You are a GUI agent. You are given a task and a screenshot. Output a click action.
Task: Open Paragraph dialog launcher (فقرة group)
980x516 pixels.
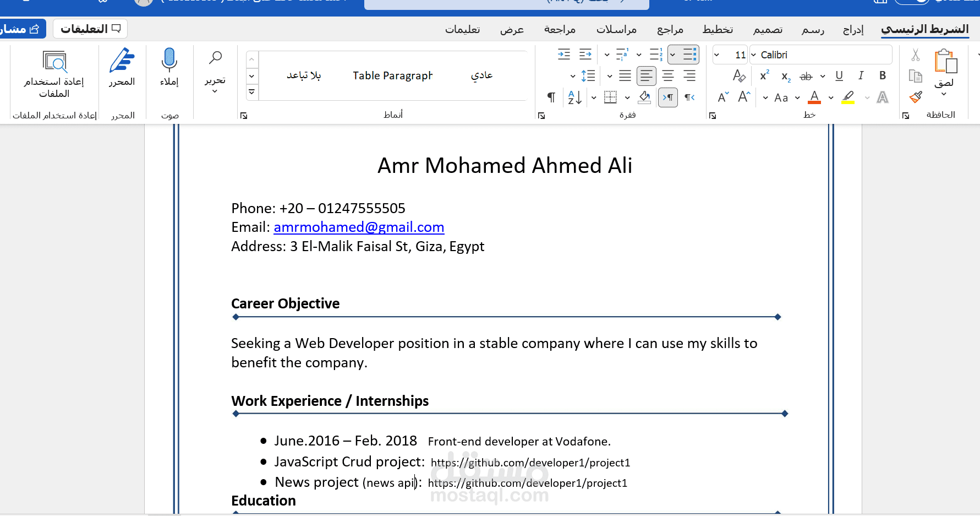click(541, 116)
